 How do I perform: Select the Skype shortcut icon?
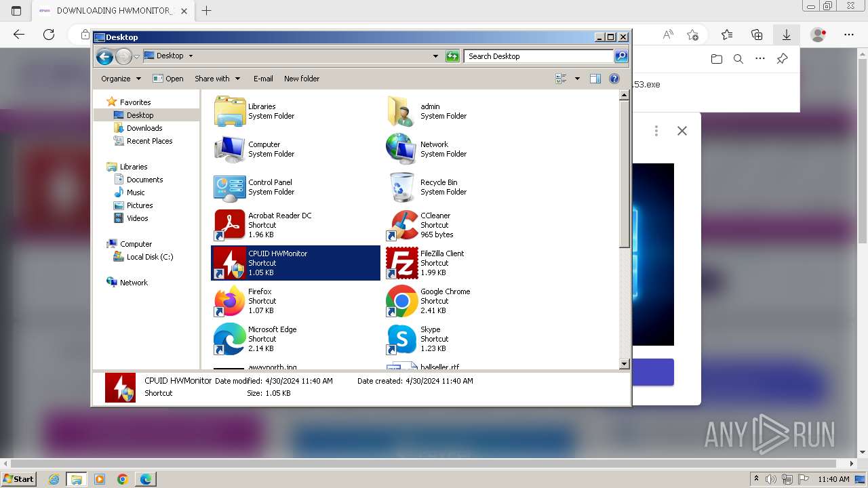401,339
